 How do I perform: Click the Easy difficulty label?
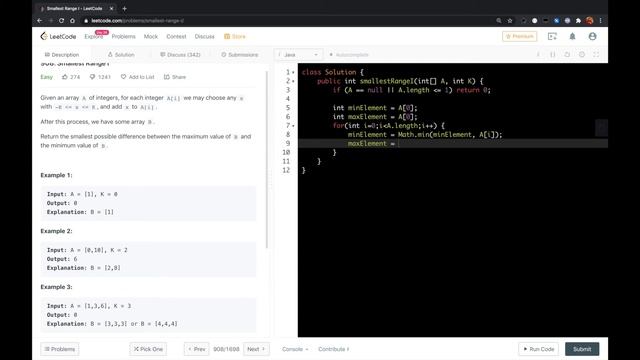(x=47, y=77)
